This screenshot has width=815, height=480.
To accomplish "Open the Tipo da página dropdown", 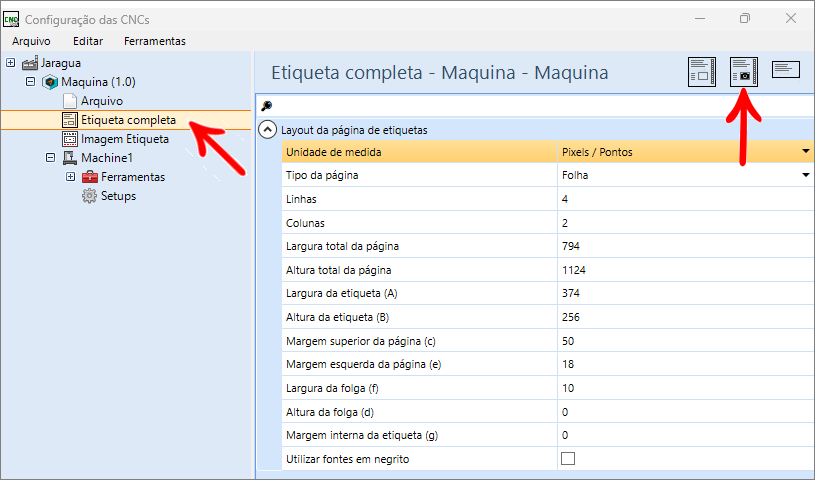I will (806, 175).
